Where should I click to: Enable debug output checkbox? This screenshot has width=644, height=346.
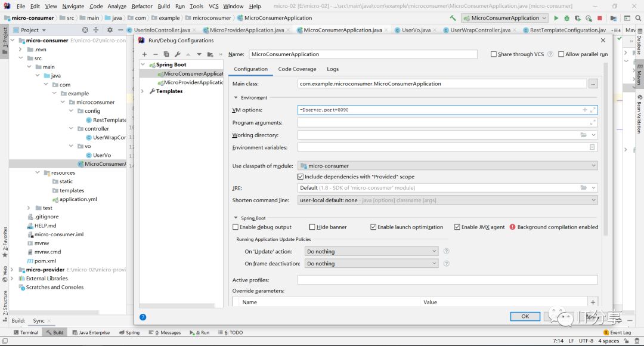tap(236, 227)
